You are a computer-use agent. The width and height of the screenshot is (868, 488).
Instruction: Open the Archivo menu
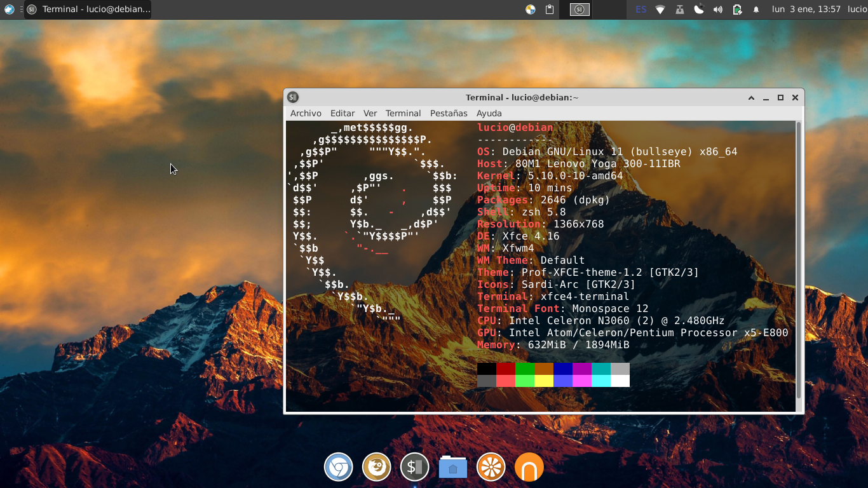point(306,113)
